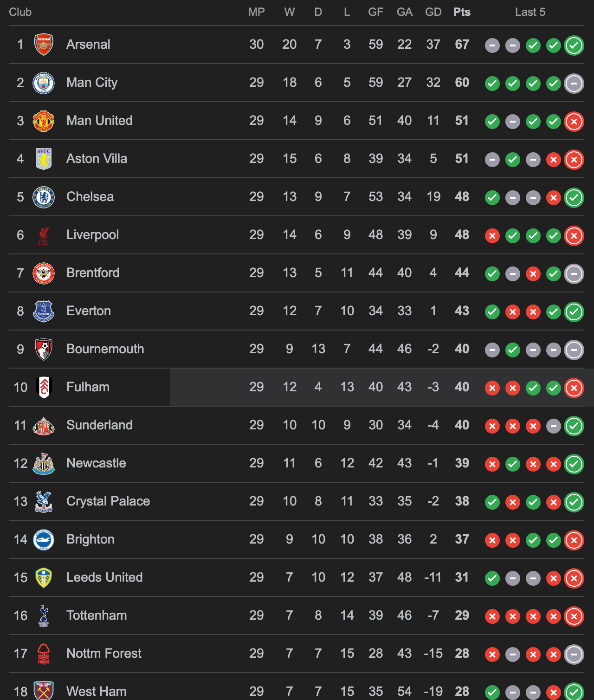Image resolution: width=594 pixels, height=700 pixels.
Task: Sort standings by GF column
Action: click(x=375, y=13)
